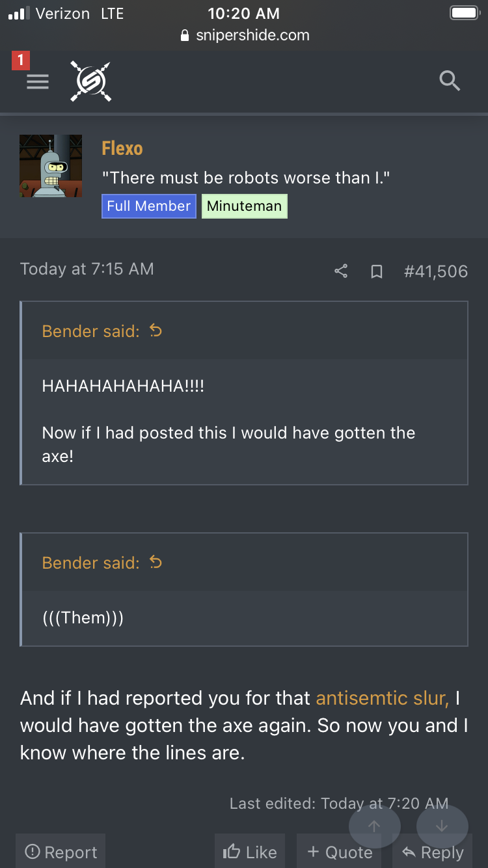
Task: Jump to first Bender quote source arrow
Action: [156, 331]
